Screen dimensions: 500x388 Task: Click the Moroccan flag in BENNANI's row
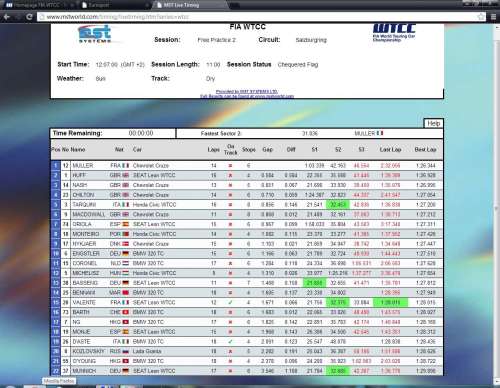point(125,293)
